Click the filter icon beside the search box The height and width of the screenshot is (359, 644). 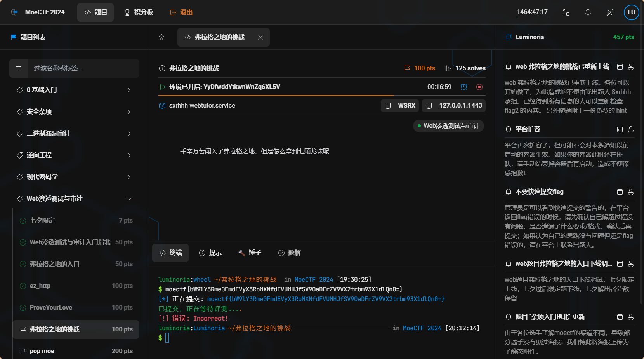(x=19, y=68)
